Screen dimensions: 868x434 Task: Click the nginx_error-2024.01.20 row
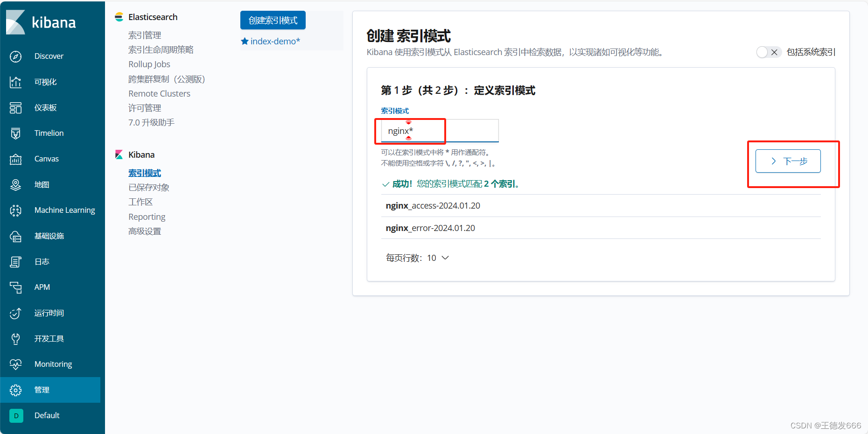601,228
